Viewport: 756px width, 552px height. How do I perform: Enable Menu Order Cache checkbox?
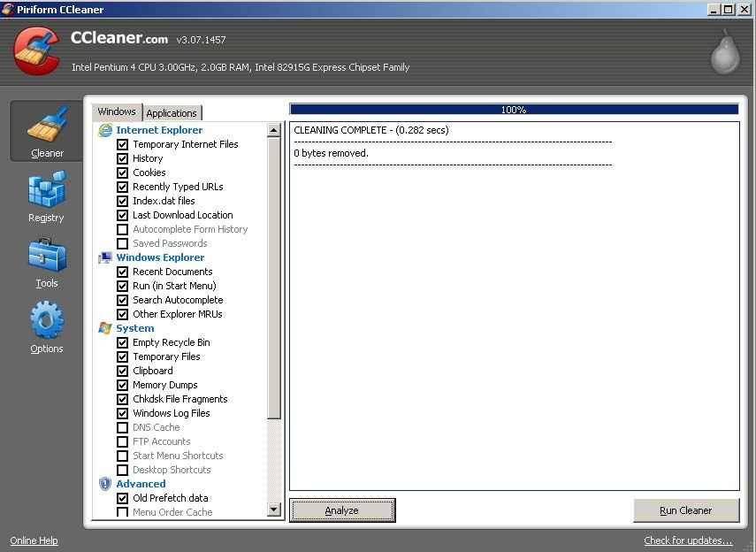click(x=123, y=512)
